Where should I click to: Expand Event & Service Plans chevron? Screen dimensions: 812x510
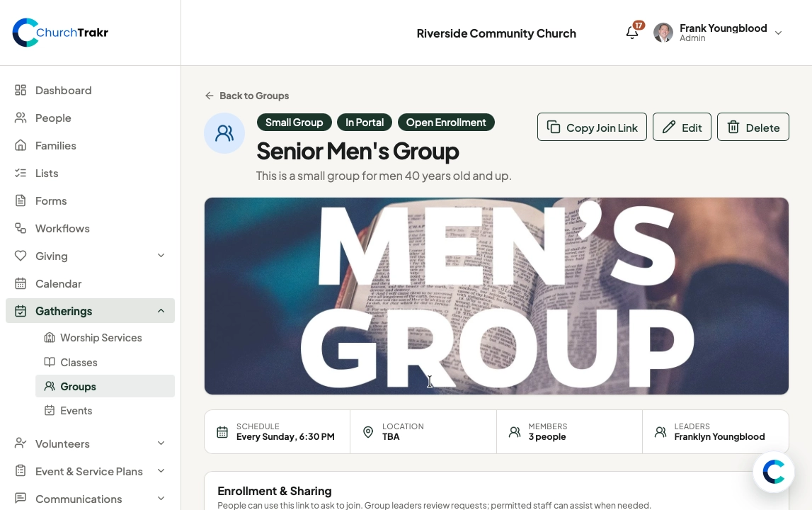(161, 470)
